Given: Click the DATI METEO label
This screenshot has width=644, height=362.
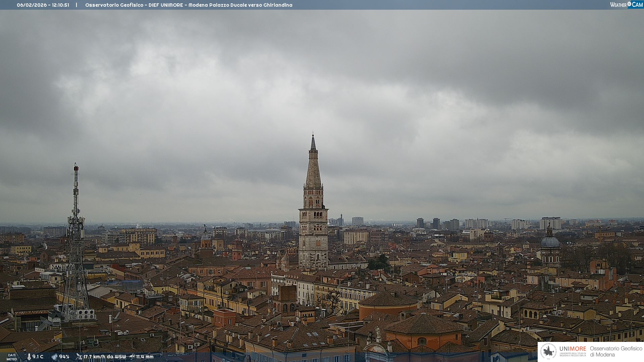Looking at the screenshot, I should (x=12, y=357).
